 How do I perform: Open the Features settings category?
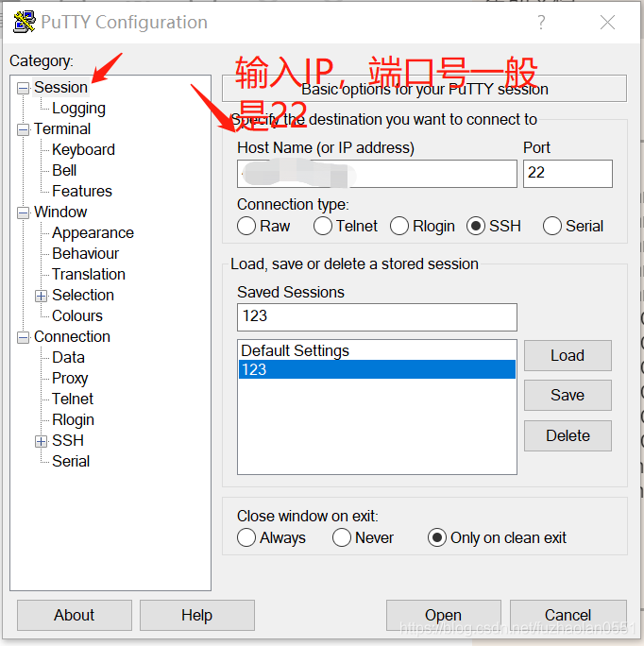pyautogui.click(x=82, y=191)
